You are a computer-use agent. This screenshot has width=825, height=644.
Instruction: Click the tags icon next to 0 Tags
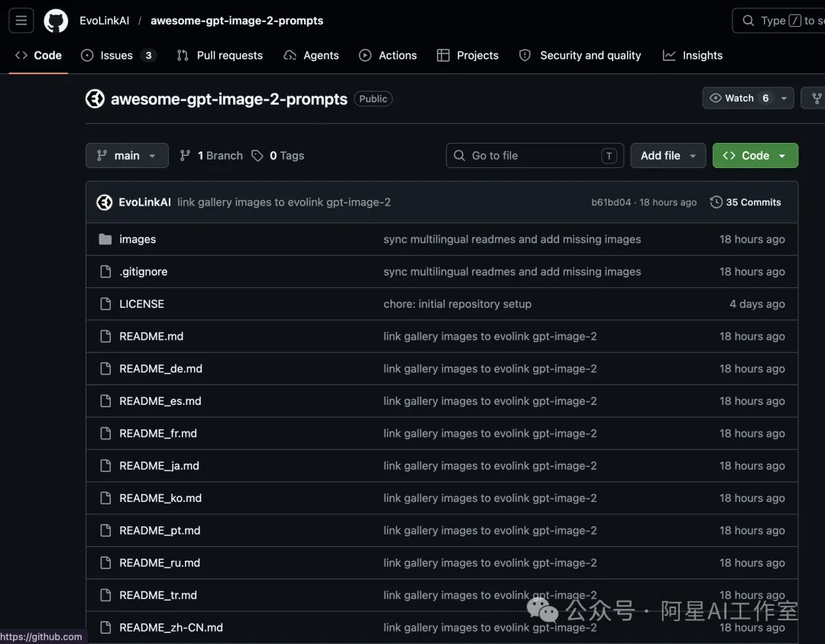257,156
